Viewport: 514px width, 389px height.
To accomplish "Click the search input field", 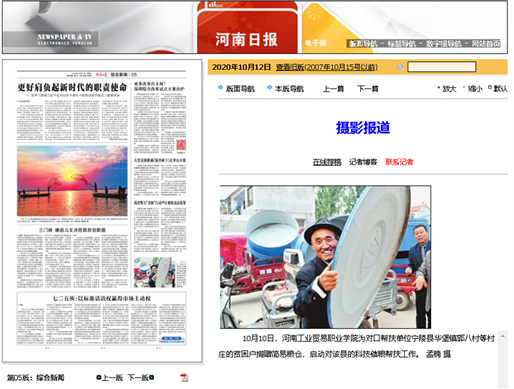I will click(x=442, y=67).
